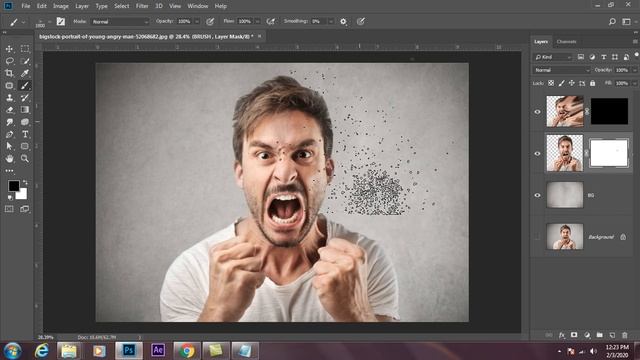Open the Layers panel Opacity dropdown

pos(634,70)
